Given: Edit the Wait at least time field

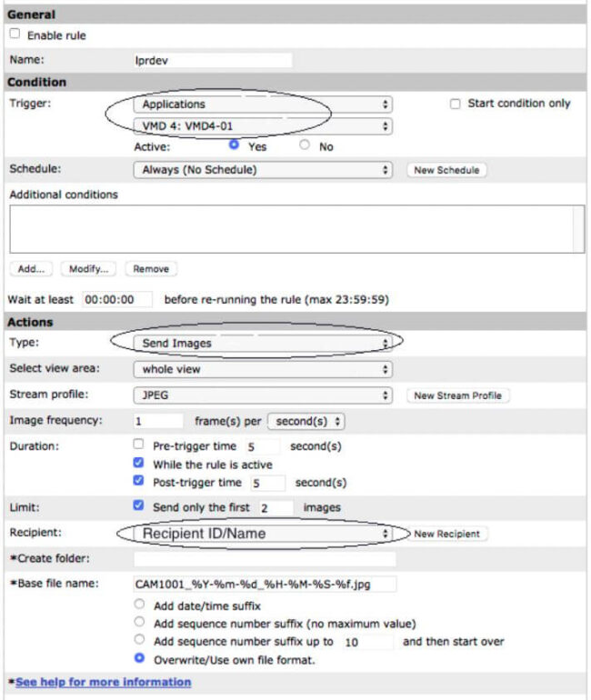Looking at the screenshot, I should (x=117, y=300).
